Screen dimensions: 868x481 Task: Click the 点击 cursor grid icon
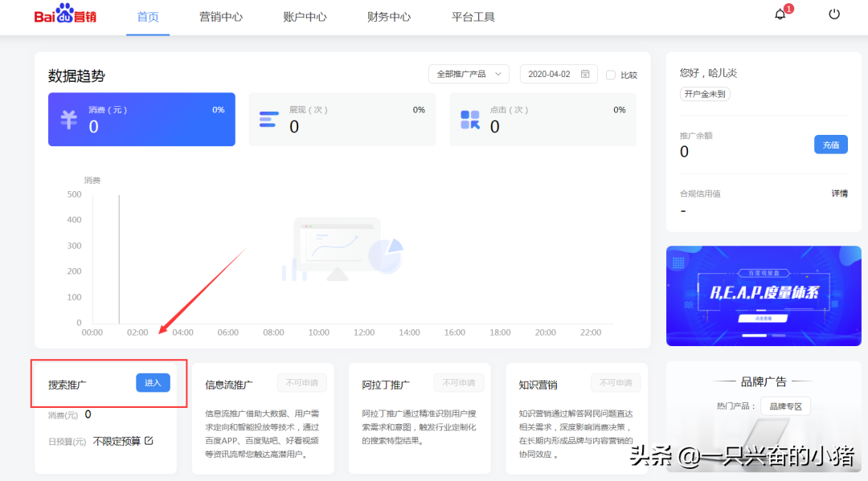pyautogui.click(x=469, y=120)
